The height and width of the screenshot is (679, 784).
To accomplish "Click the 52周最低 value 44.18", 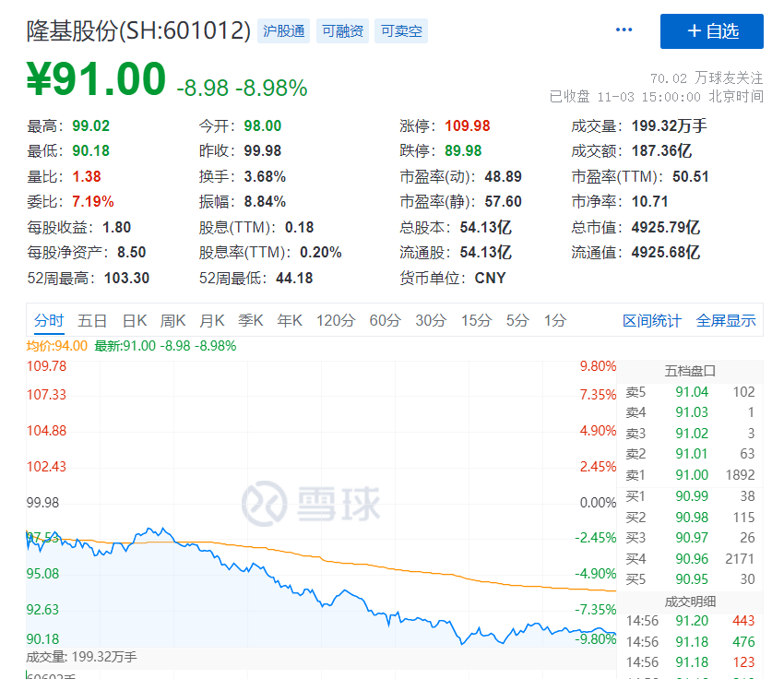I will pyautogui.click(x=294, y=278).
